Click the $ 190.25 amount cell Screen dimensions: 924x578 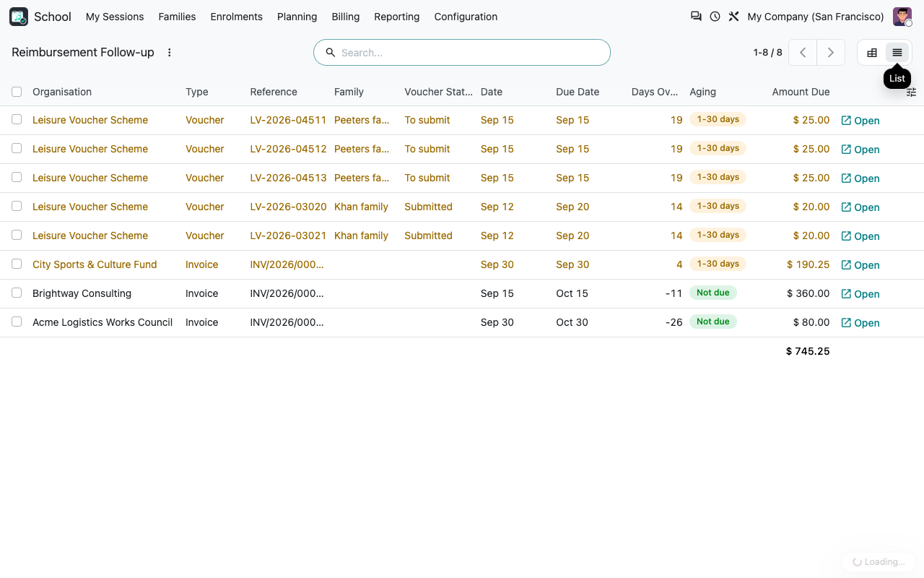(x=808, y=264)
